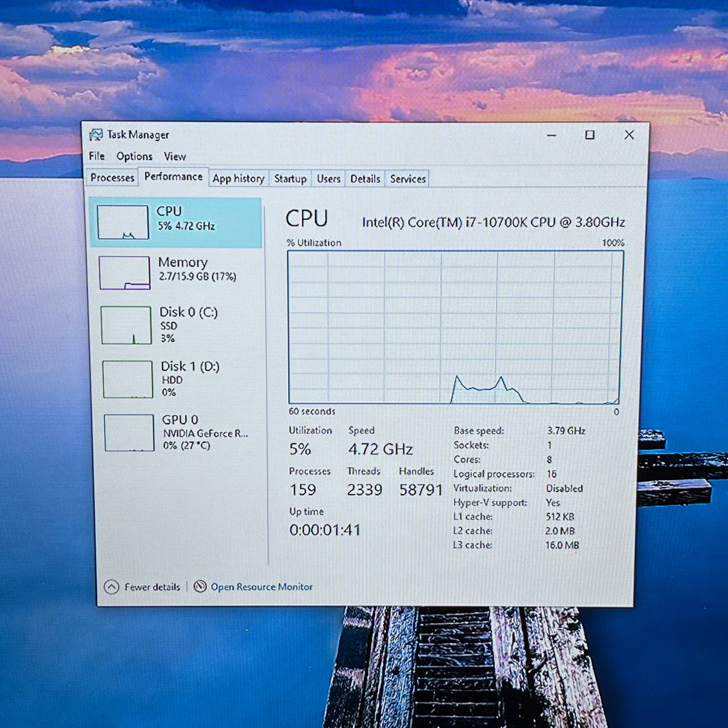Select the Disk 1 (D:) mini graph
Viewport: 728px width, 728px height.
[x=127, y=379]
